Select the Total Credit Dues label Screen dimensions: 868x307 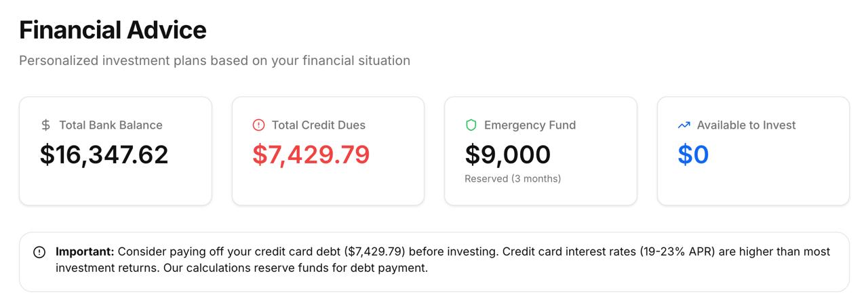318,125
